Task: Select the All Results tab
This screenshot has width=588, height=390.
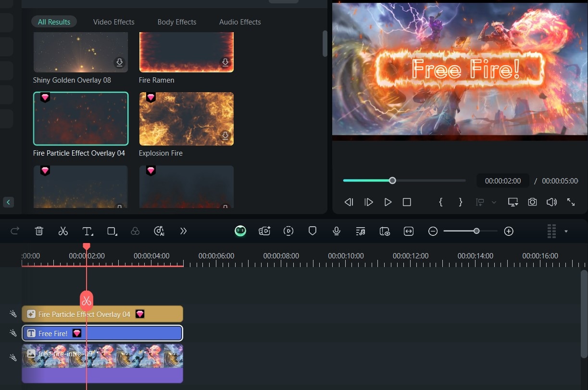Action: 54,22
